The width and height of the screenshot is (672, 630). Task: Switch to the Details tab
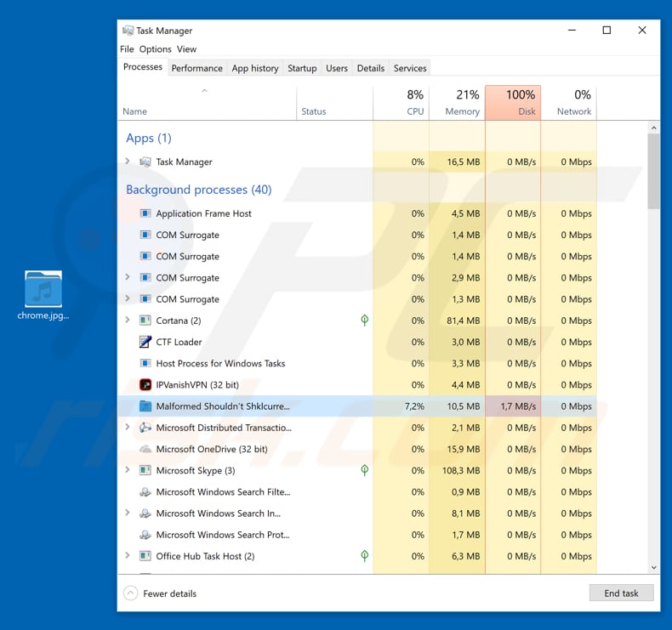(371, 68)
